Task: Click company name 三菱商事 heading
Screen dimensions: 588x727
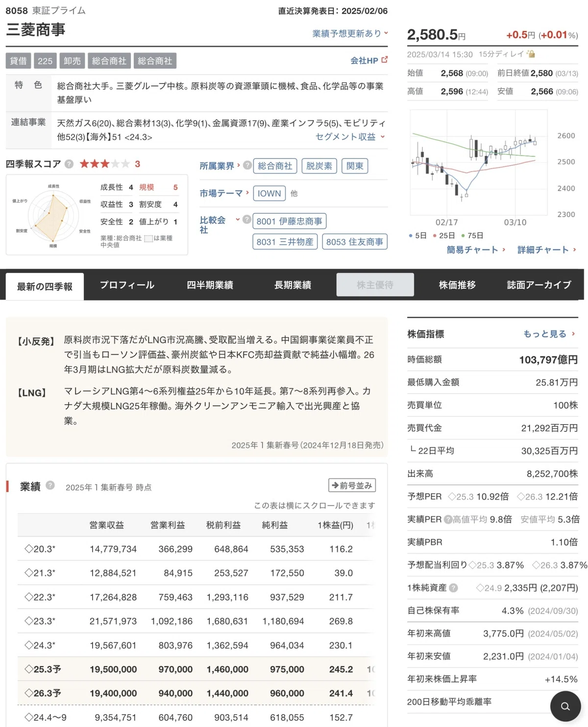Action: click(36, 29)
